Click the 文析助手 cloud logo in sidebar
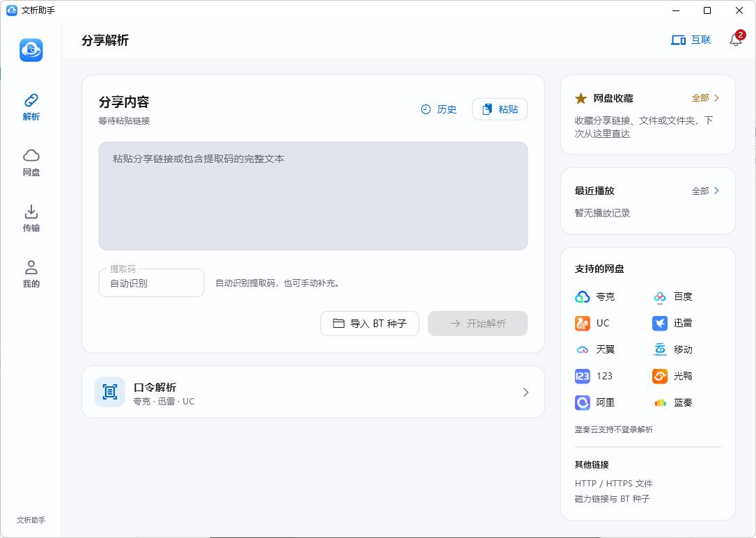756x538 pixels. [x=31, y=50]
